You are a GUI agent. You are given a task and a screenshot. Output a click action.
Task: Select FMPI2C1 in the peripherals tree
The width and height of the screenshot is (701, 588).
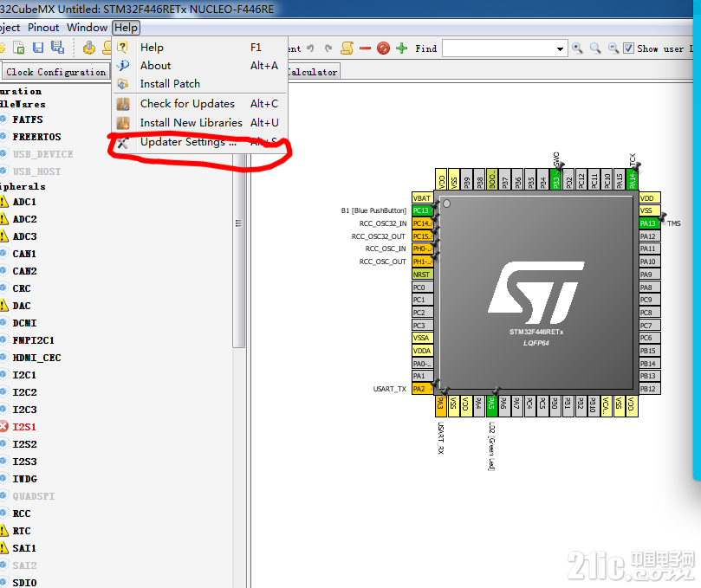tap(34, 340)
